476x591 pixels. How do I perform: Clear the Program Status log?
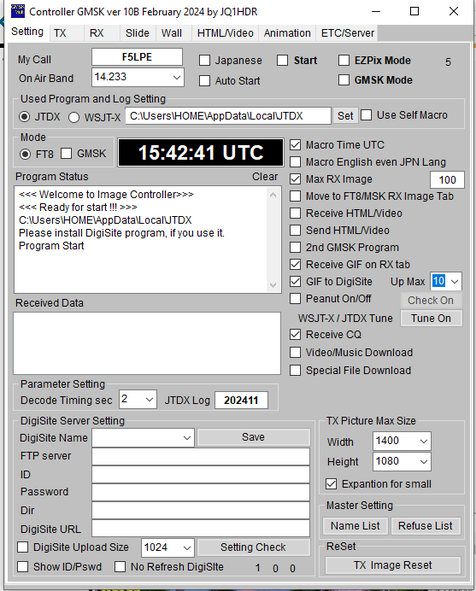point(265,176)
